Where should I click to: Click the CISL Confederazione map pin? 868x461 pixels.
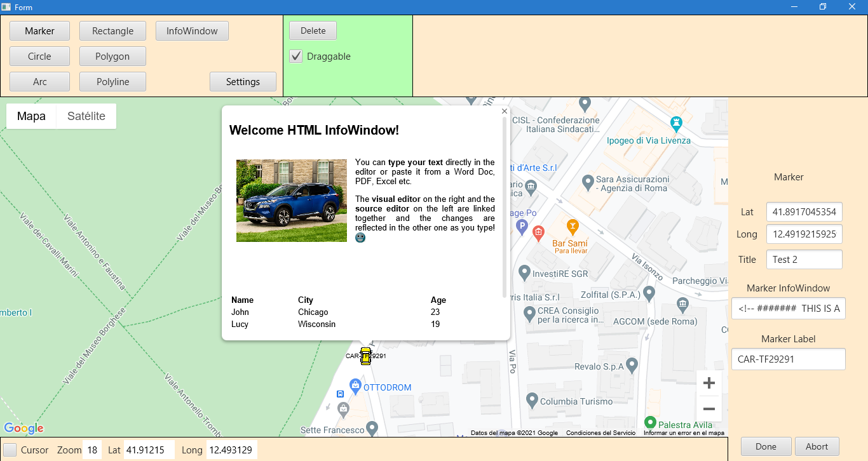click(x=585, y=104)
